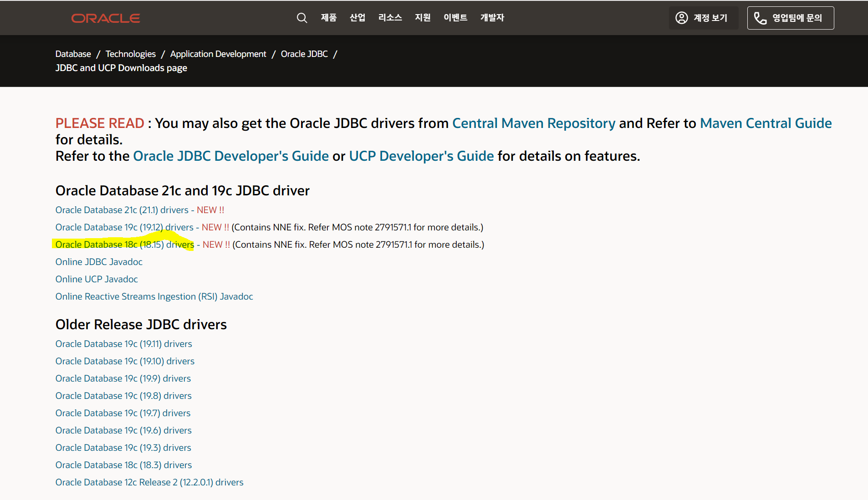This screenshot has width=868, height=500.
Task: Click the 19.12 row NNE fix note text
Action: point(357,227)
